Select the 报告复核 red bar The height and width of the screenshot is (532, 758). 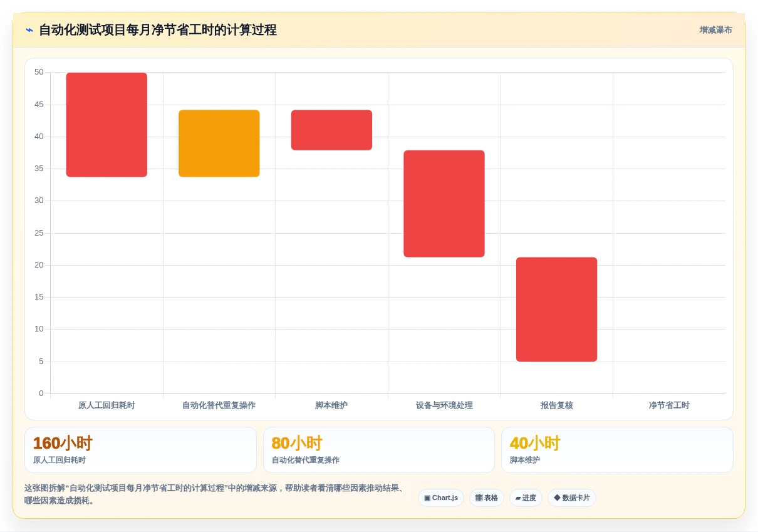point(556,310)
